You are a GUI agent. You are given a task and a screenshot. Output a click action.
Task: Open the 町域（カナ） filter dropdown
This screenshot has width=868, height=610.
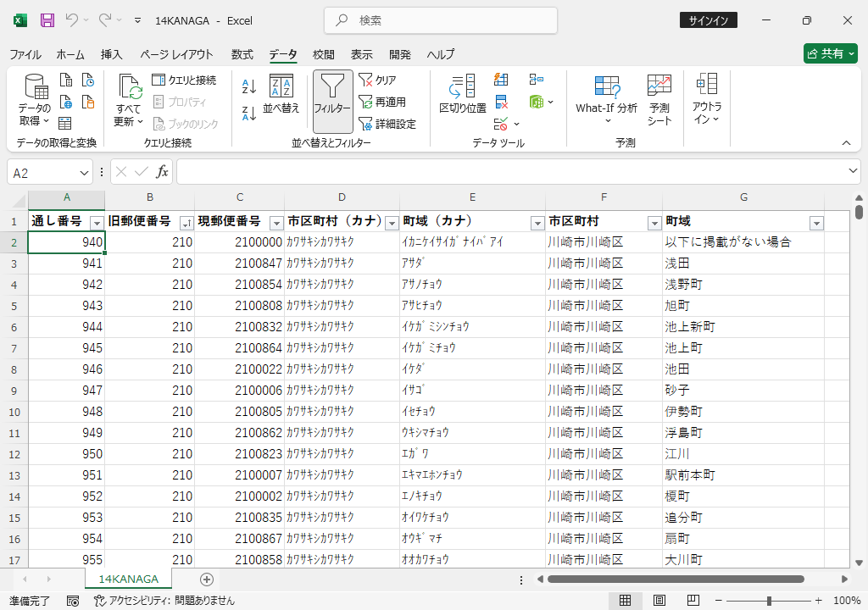tap(537, 223)
